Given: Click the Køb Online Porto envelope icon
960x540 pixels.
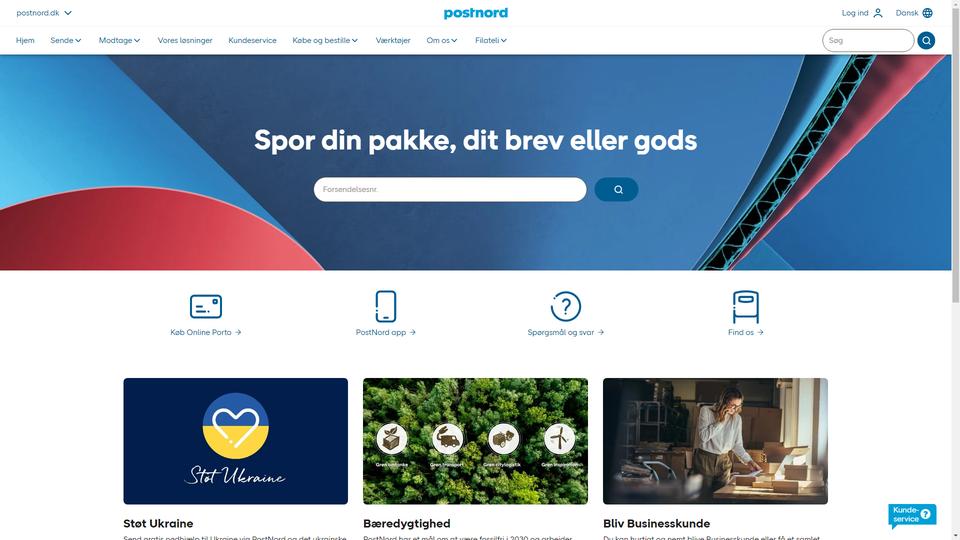Looking at the screenshot, I should pos(206,306).
